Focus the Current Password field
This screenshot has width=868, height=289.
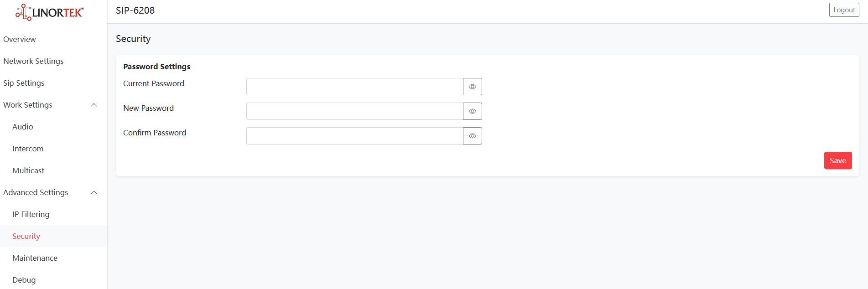pos(354,87)
